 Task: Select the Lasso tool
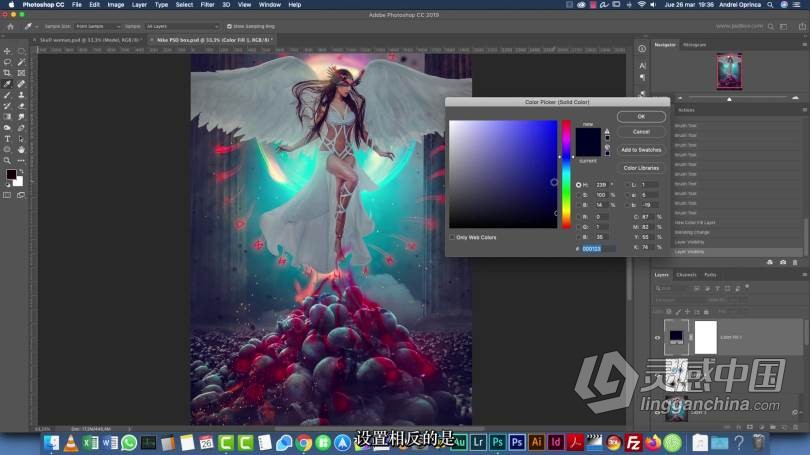point(7,62)
